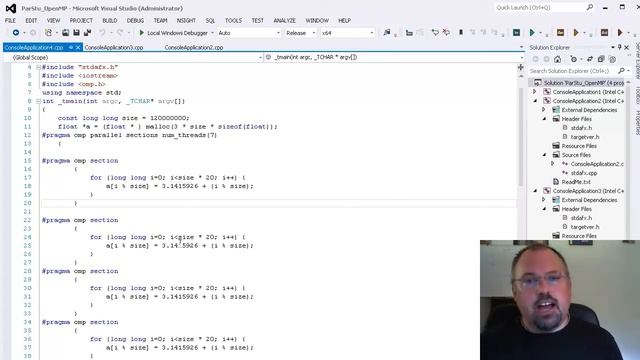Click the Solution Explorer Back icon
This screenshot has width=640, height=360.
tap(536, 59)
